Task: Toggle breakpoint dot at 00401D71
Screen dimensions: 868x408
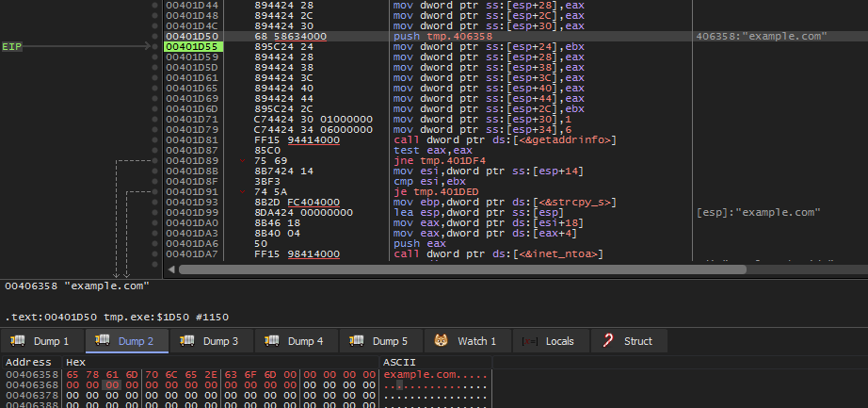Action: (155, 119)
